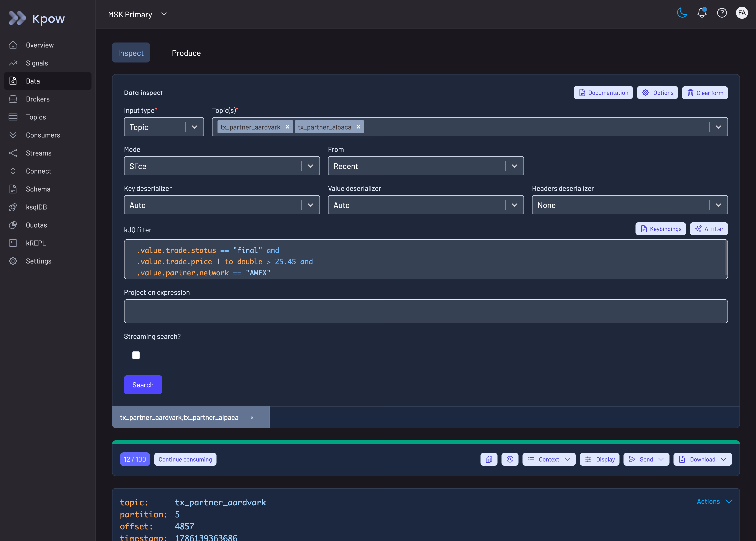
Task: Open the help question mark icon
Action: (722, 13)
